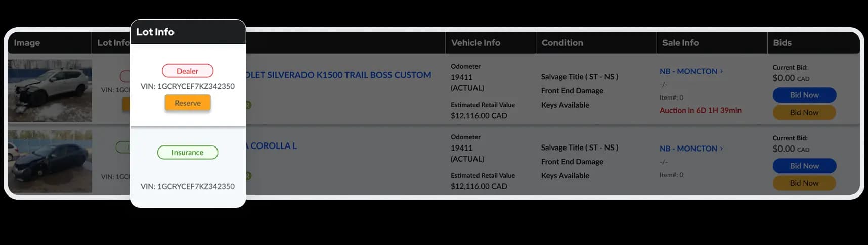Image resolution: width=868 pixels, height=245 pixels.
Task: Open the Corolla L listing link
Action: coord(272,145)
